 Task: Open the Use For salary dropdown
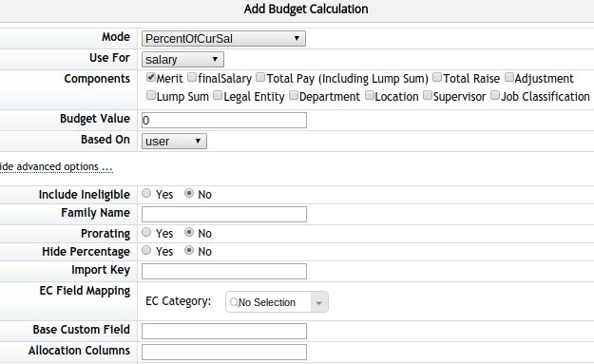click(x=182, y=60)
